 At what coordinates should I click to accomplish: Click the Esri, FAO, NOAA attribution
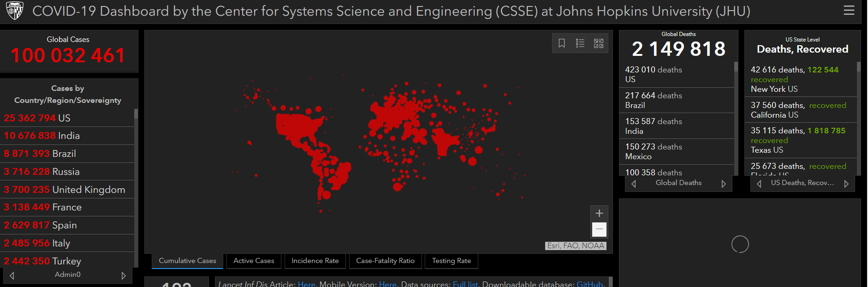coord(576,246)
